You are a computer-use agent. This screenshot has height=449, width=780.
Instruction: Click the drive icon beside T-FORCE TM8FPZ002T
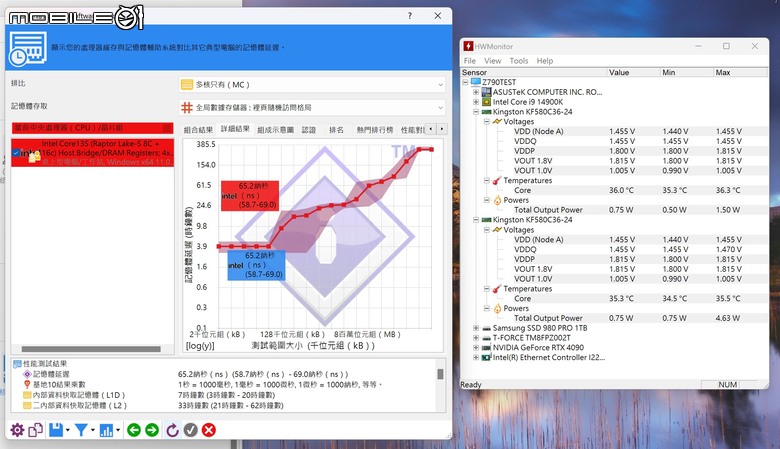pos(487,338)
